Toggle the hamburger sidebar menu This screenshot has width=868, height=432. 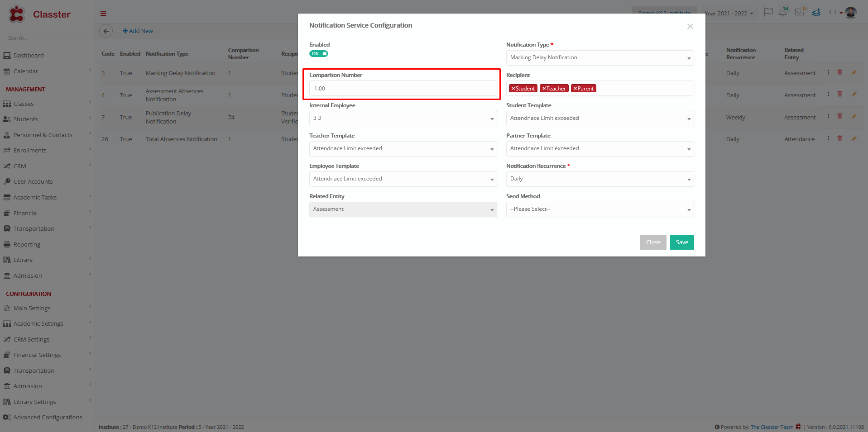103,14
